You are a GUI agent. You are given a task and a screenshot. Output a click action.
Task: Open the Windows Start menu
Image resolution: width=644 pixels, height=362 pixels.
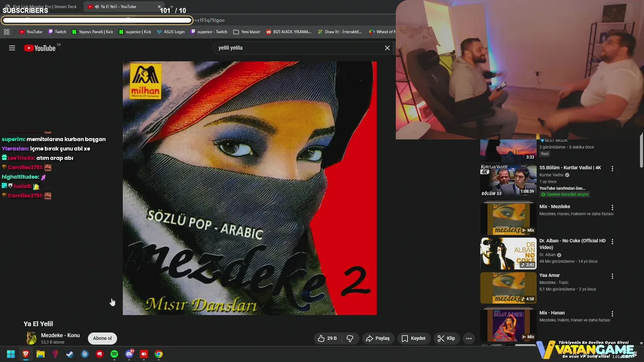(x=11, y=354)
